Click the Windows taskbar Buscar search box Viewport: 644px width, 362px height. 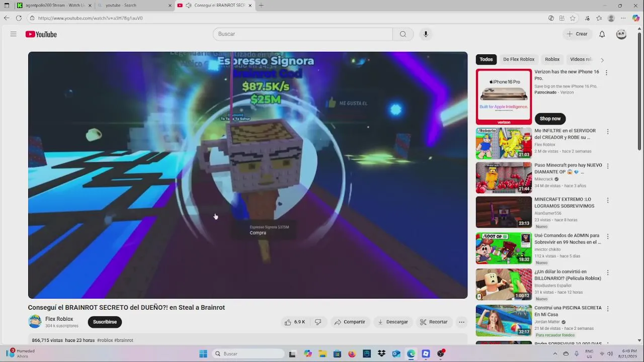tap(248, 354)
